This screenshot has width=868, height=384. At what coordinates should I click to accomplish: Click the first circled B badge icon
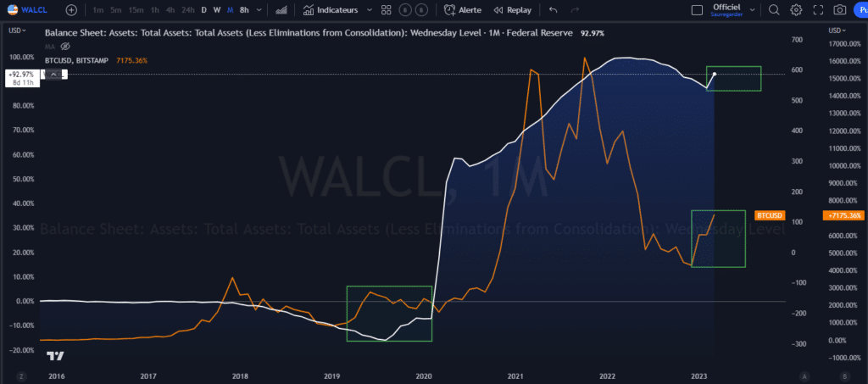[x=404, y=10]
